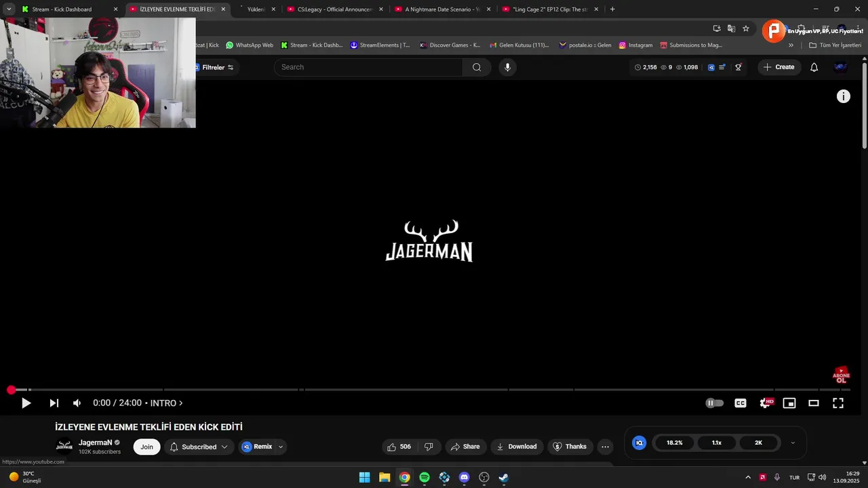The image size is (868, 488).
Task: Click the 2K vidIQ stat
Action: (x=759, y=443)
